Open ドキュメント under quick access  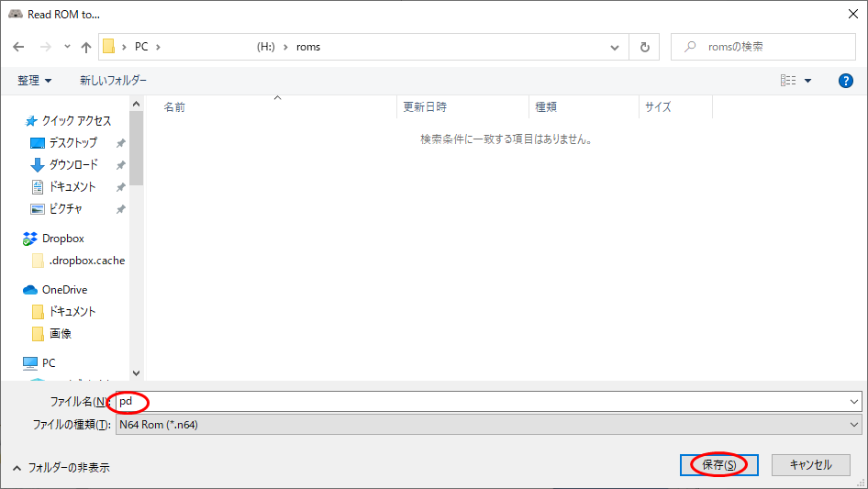(x=72, y=187)
